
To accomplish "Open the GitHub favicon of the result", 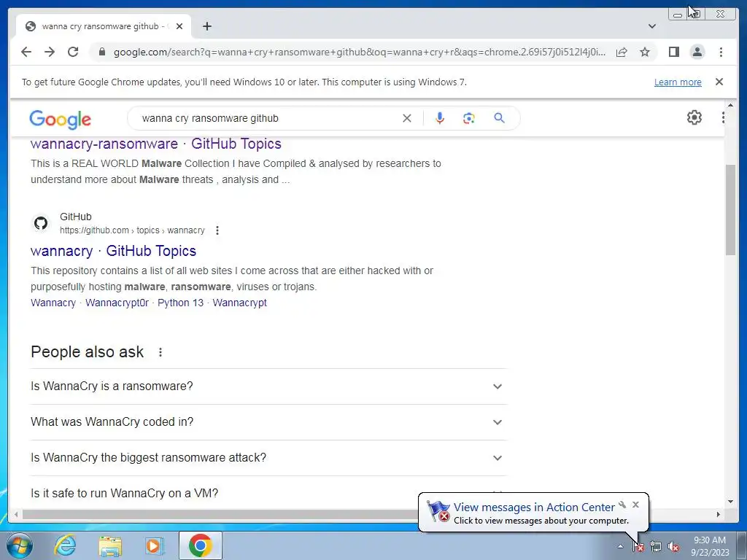I will (x=41, y=223).
